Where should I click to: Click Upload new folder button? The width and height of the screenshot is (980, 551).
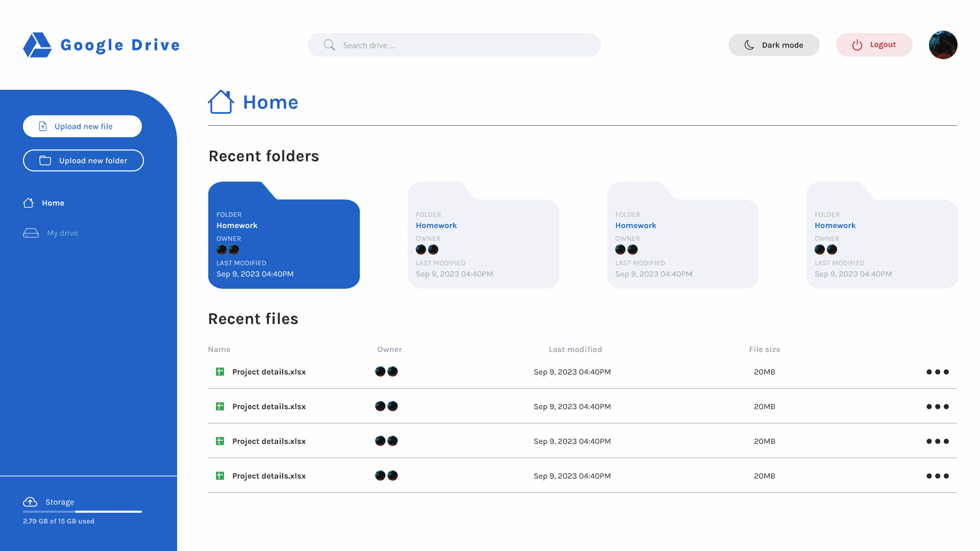pyautogui.click(x=83, y=161)
